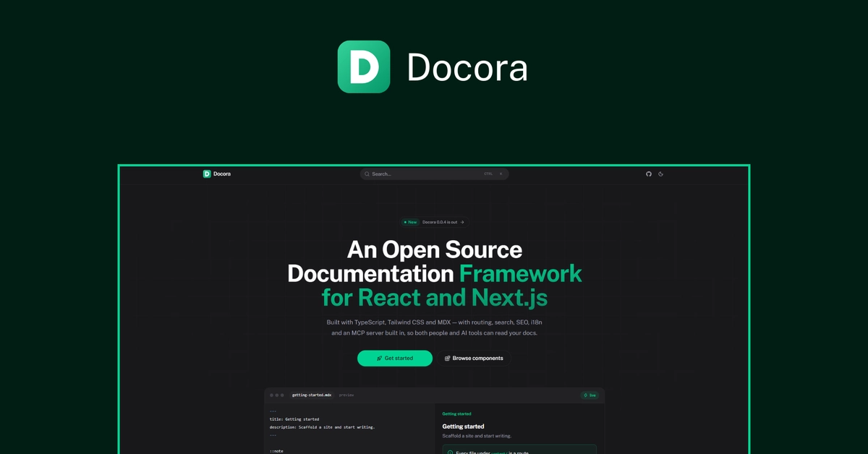Click the Docora logo in navbar
This screenshot has width=868, height=454.
pyautogui.click(x=207, y=174)
